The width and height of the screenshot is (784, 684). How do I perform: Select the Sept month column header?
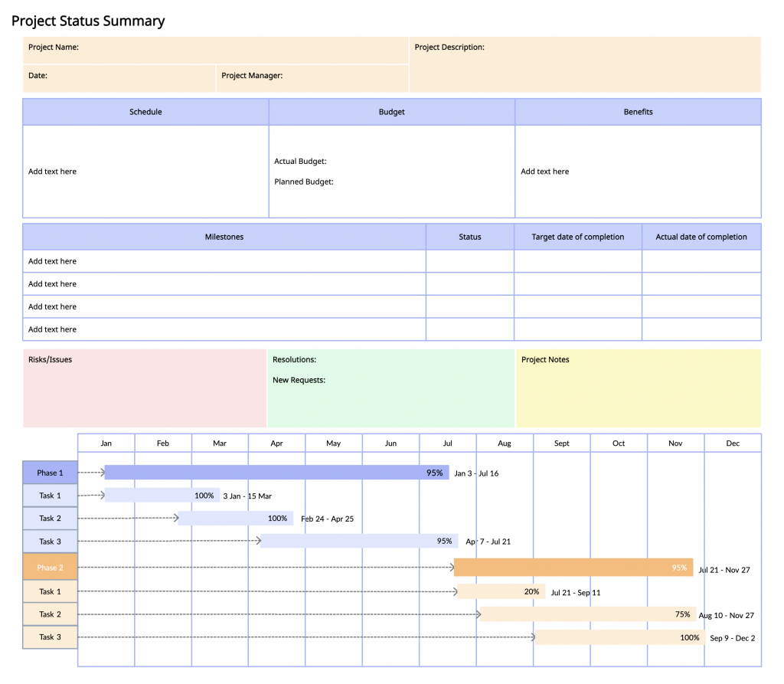tap(562, 443)
